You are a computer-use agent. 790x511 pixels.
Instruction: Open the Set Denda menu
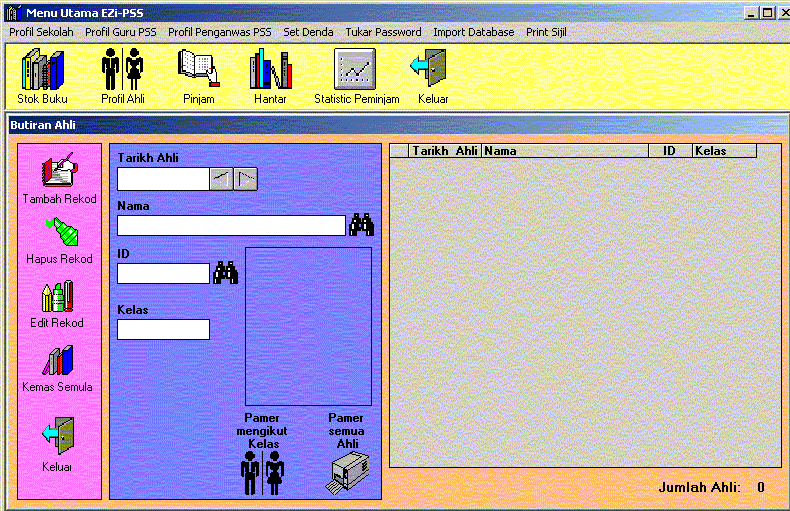[308, 32]
